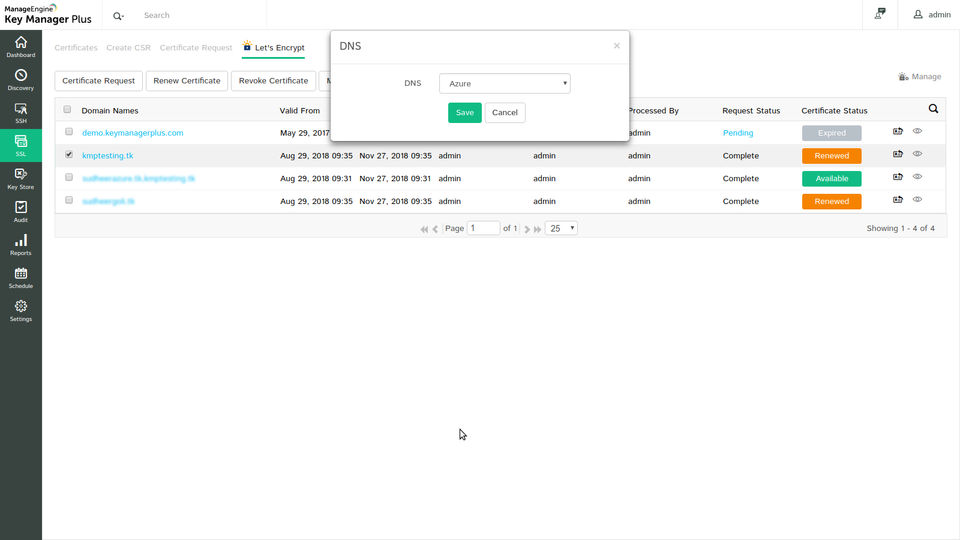
Task: Switch to the Certificates tab
Action: coord(76,48)
